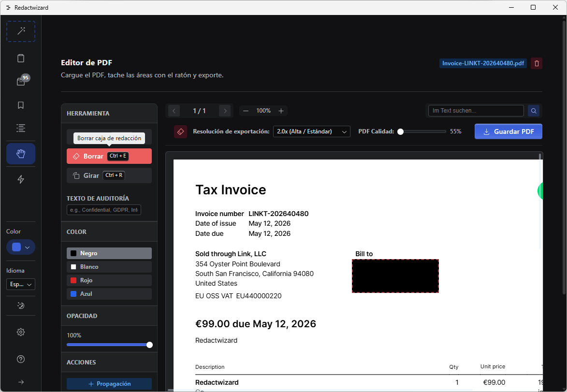Expand the sidebar with the arrow icon
This screenshot has width=567, height=392.
click(21, 382)
